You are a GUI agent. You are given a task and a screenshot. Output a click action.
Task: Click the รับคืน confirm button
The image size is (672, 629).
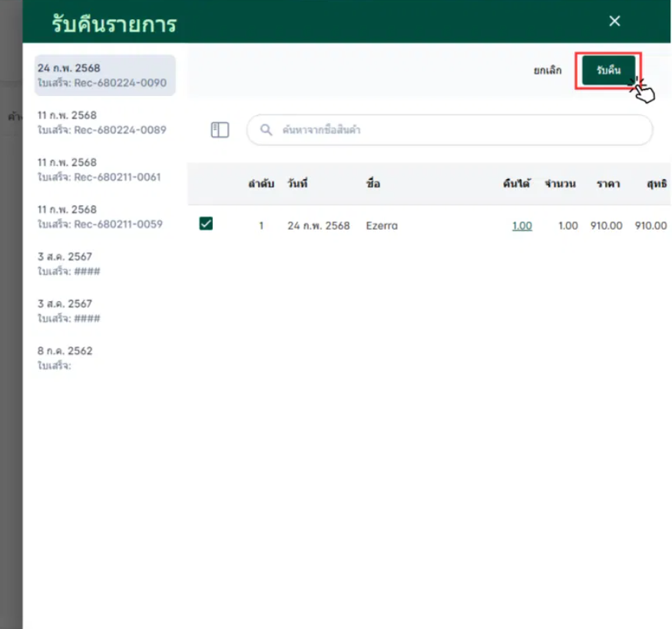point(608,70)
